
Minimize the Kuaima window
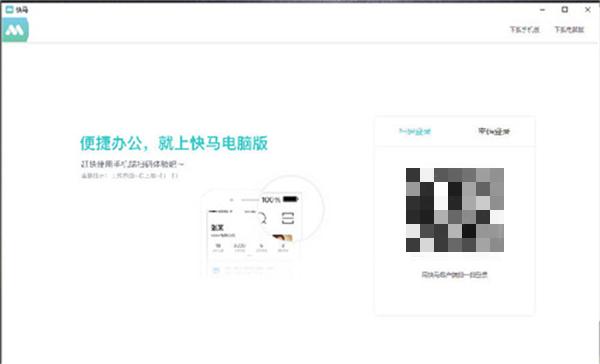(543, 10)
